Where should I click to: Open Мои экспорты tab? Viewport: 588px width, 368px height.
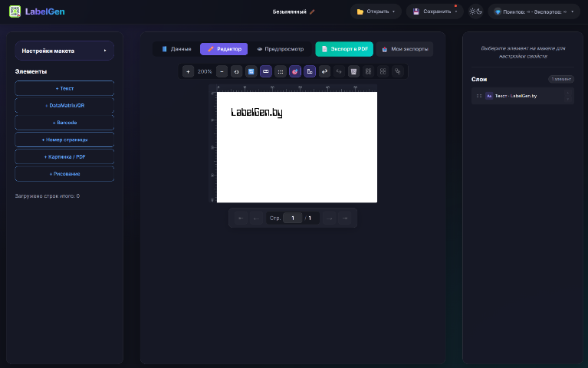click(405, 49)
